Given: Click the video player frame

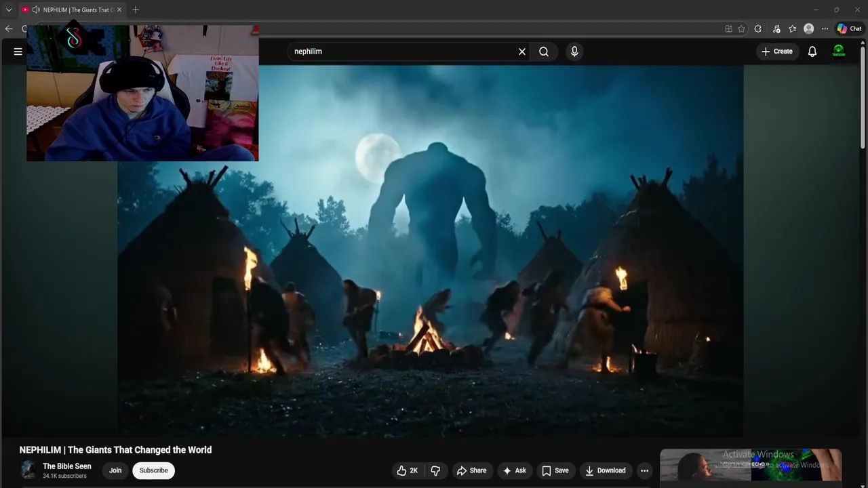Looking at the screenshot, I should (431, 251).
